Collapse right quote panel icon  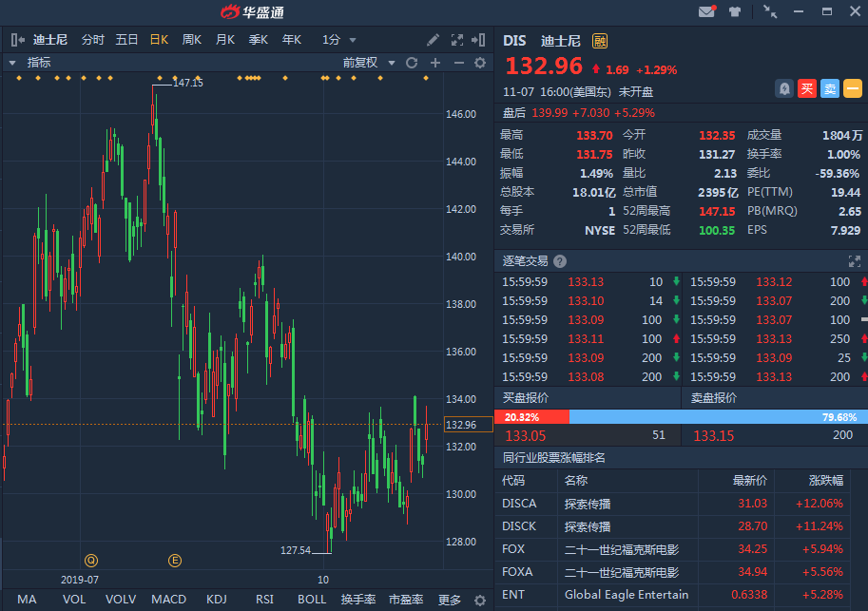pos(478,40)
